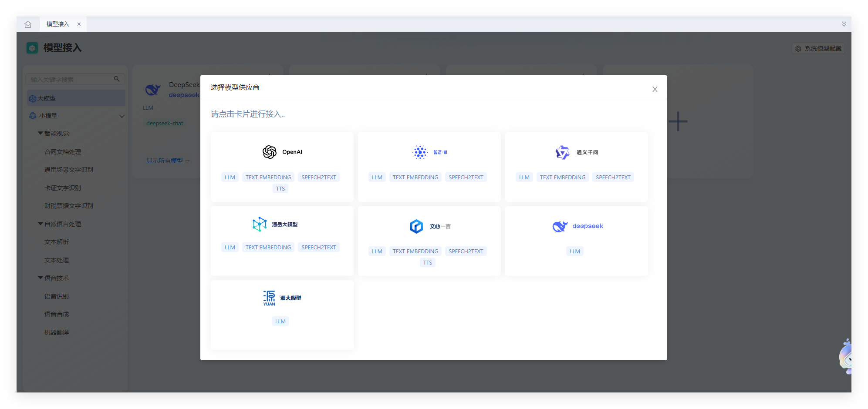Click the 小模型 icon in the sidebar
The height and width of the screenshot is (409, 868).
click(33, 116)
